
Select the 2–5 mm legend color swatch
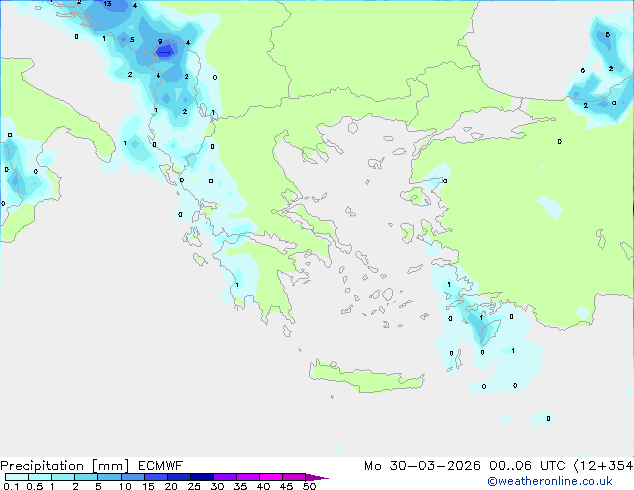(86, 477)
